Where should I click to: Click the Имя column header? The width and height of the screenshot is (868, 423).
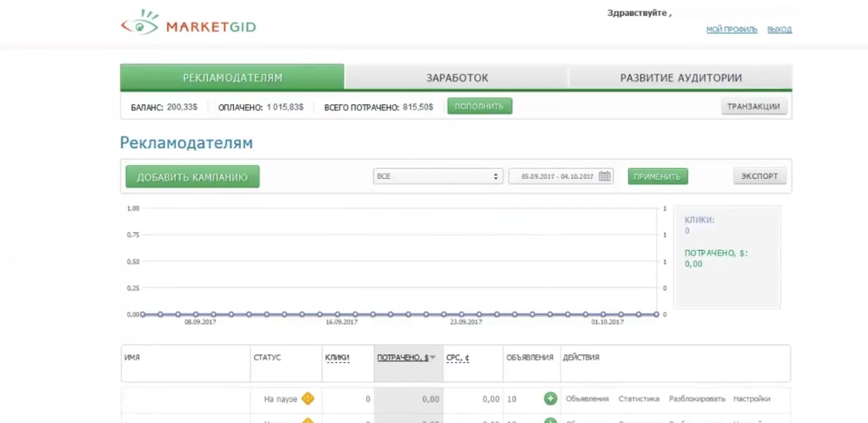pyautogui.click(x=132, y=358)
